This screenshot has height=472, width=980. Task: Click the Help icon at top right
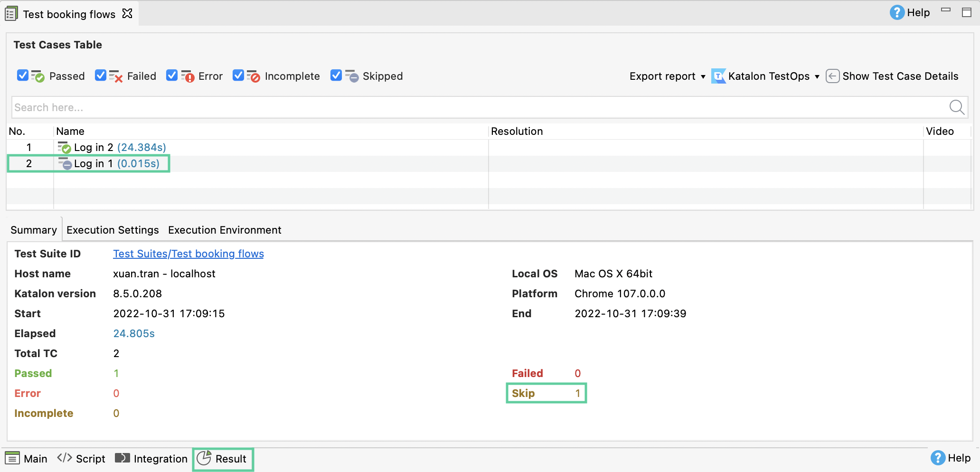[896, 13]
